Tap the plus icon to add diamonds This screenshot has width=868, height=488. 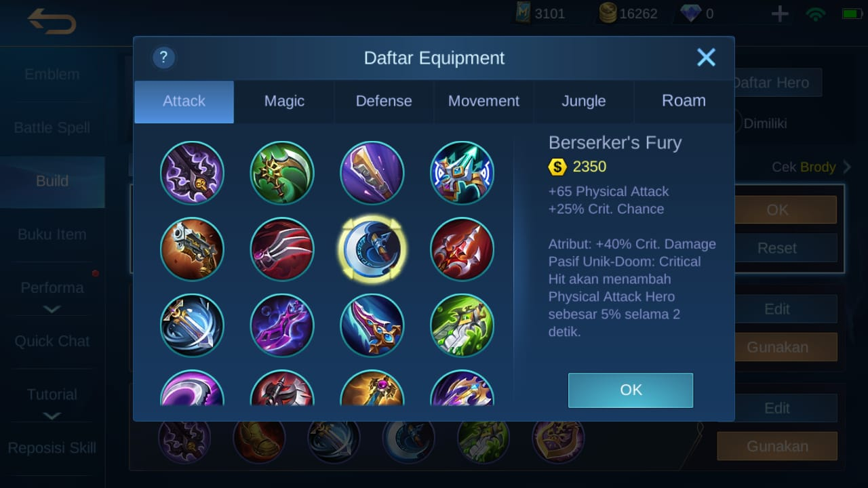tap(780, 14)
